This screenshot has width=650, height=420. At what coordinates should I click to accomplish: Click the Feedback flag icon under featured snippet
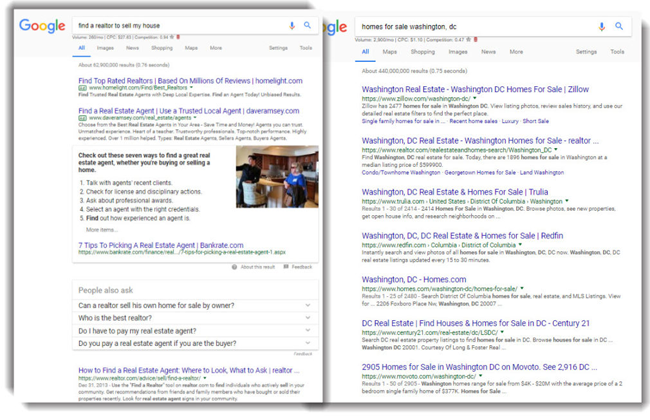pos(286,267)
